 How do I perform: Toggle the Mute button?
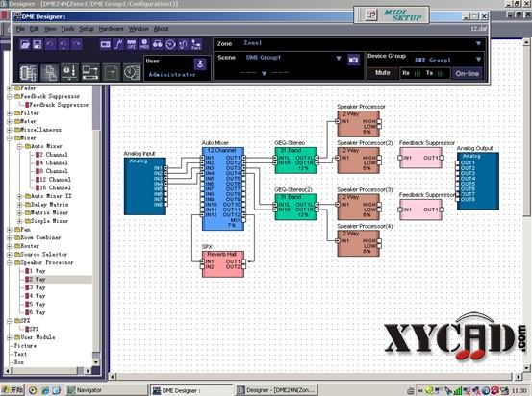pyautogui.click(x=382, y=73)
